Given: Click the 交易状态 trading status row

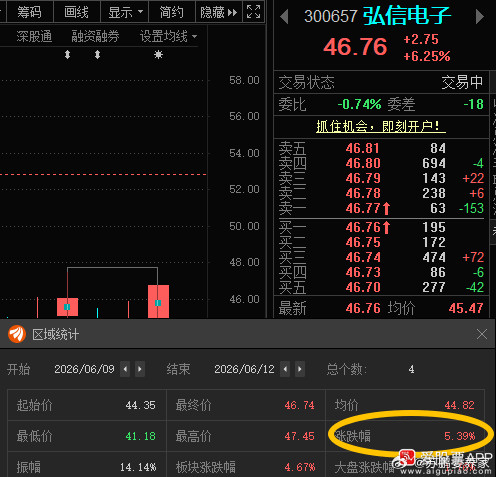Looking at the screenshot, I should click(x=381, y=82).
